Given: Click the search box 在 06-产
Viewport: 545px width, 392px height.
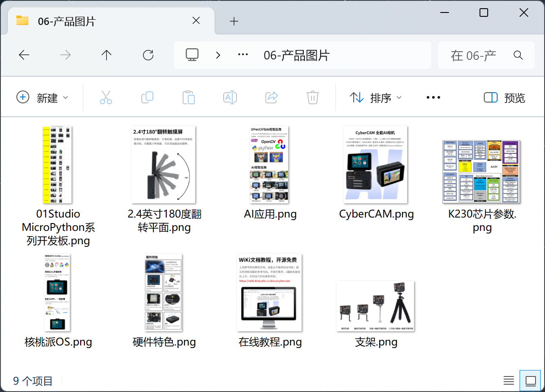Looking at the screenshot, I should click(x=486, y=55).
